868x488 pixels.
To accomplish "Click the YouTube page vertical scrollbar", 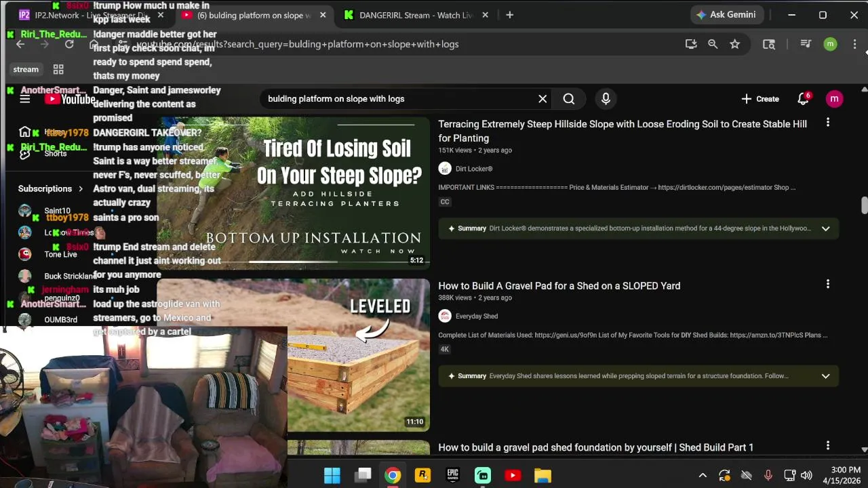I will [x=864, y=205].
